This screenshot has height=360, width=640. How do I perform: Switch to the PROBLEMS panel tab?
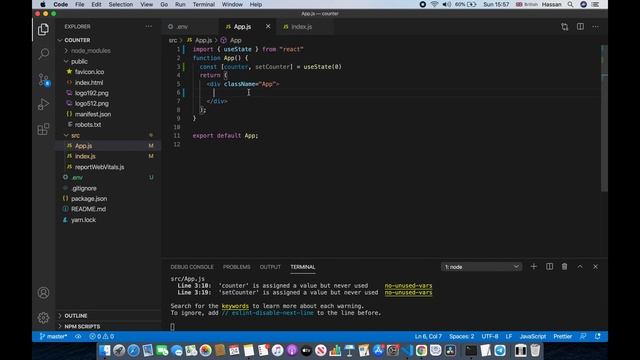[x=237, y=267]
